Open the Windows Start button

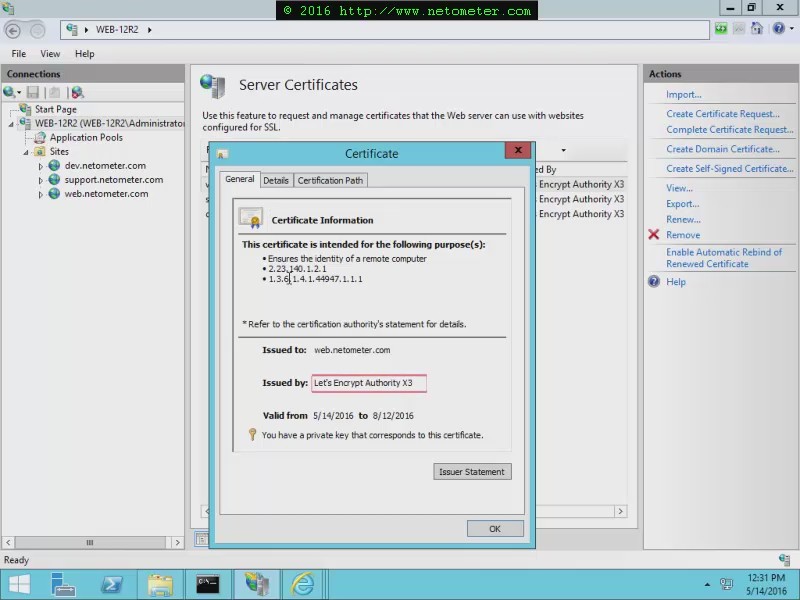pyautogui.click(x=20, y=584)
